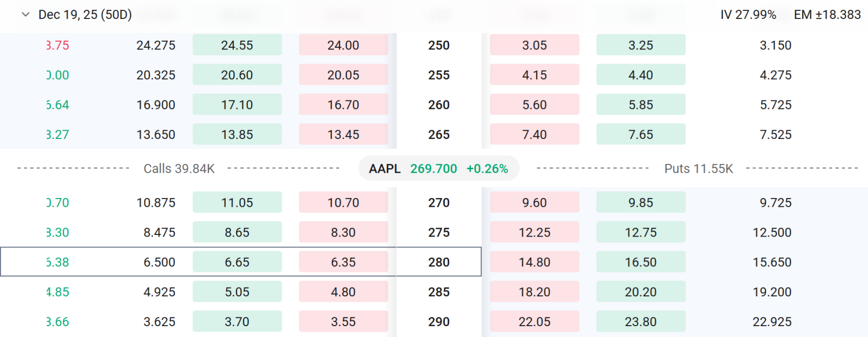Click the 275 strike put price 12.75
Image resolution: width=868 pixels, height=337 pixels.
coord(641,232)
